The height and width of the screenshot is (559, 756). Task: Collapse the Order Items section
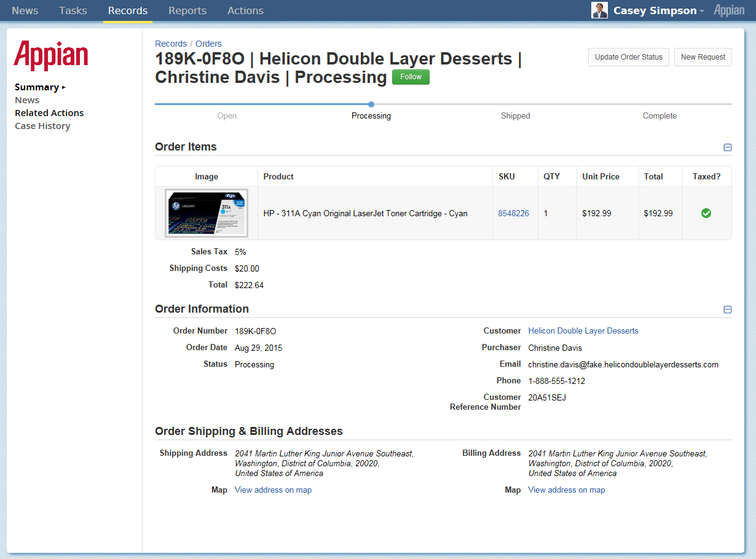[x=728, y=147]
